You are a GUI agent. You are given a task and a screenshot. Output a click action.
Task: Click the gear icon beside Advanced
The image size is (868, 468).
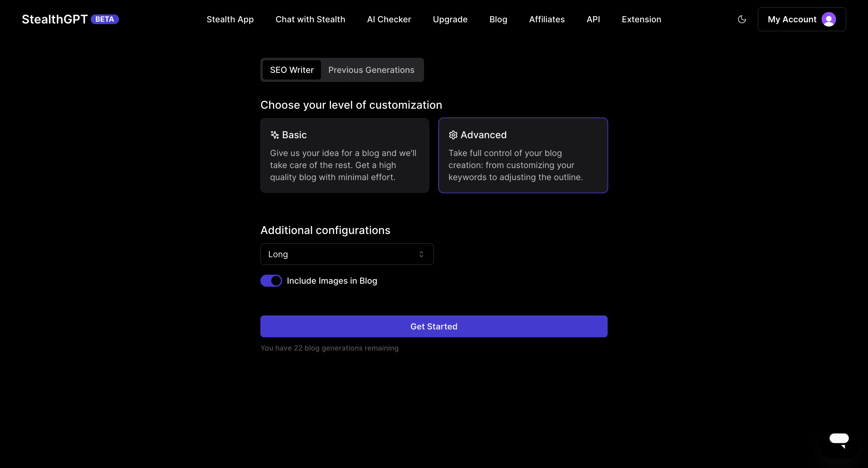click(x=453, y=135)
